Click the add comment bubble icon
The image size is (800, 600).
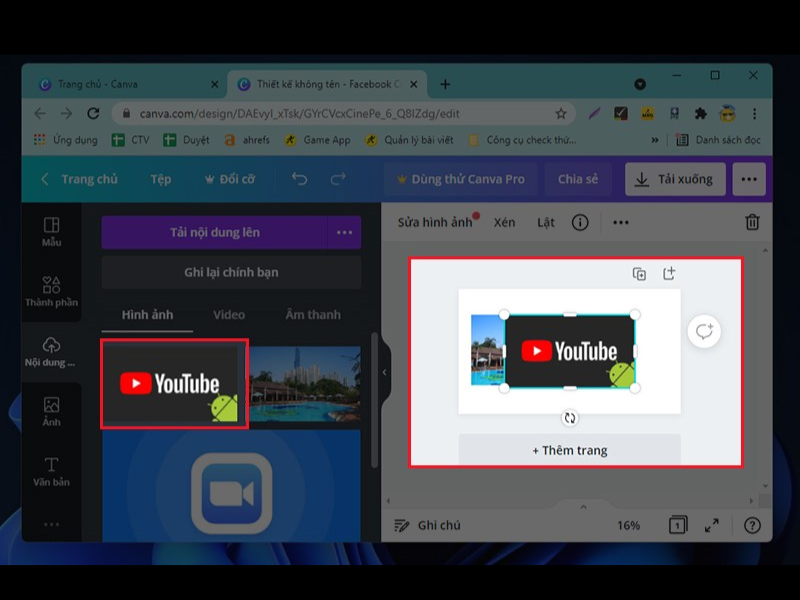705,331
